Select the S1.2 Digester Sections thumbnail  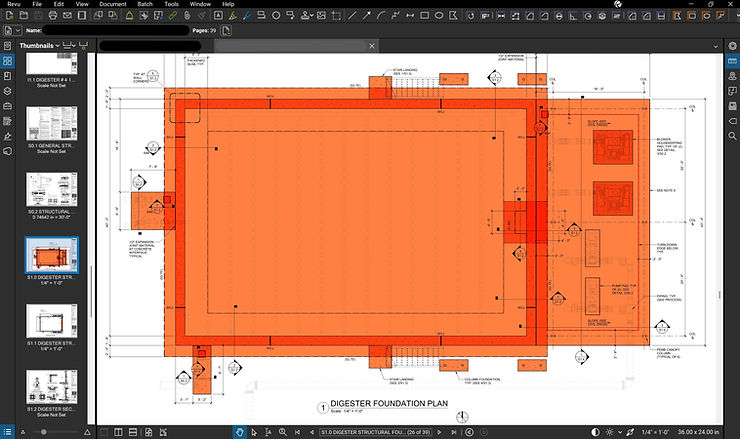pyautogui.click(x=51, y=387)
